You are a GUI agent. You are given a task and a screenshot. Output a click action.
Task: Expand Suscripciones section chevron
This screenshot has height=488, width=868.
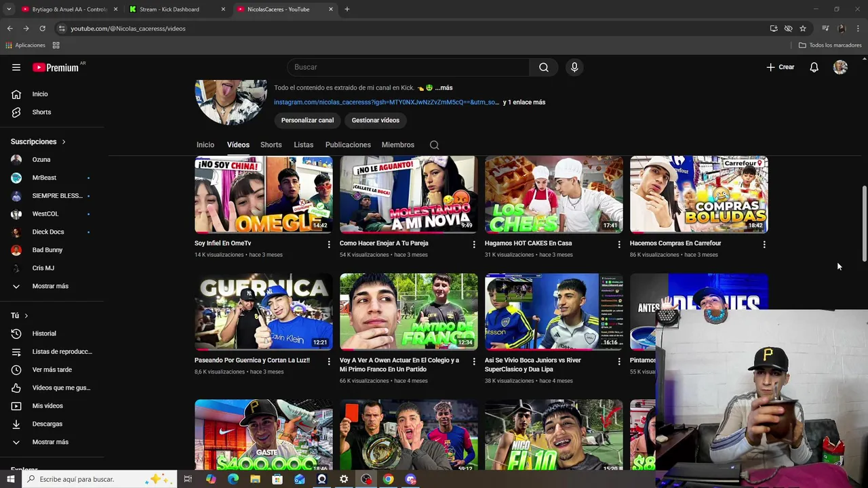64,142
